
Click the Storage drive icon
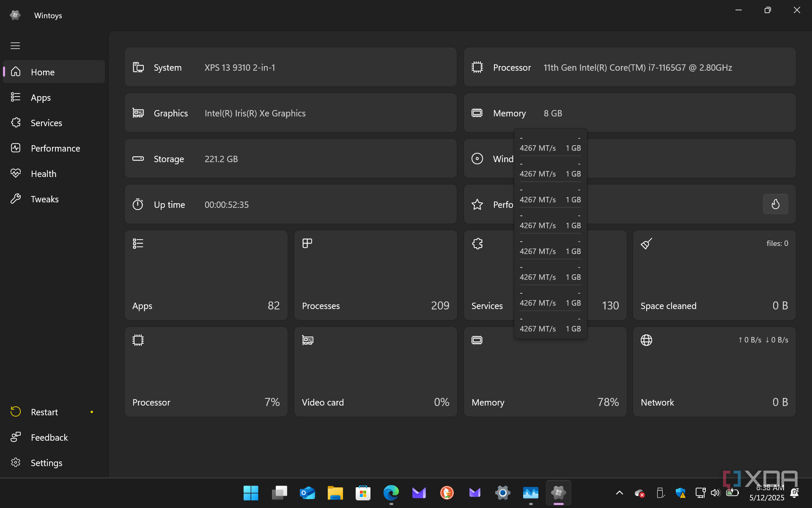tap(138, 159)
